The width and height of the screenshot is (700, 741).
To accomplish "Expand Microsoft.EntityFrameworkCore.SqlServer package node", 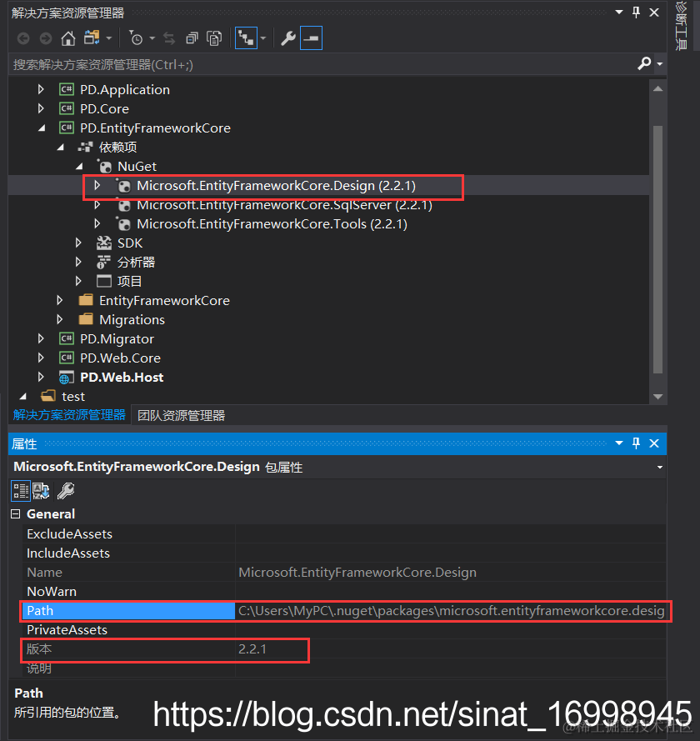I will 97,204.
